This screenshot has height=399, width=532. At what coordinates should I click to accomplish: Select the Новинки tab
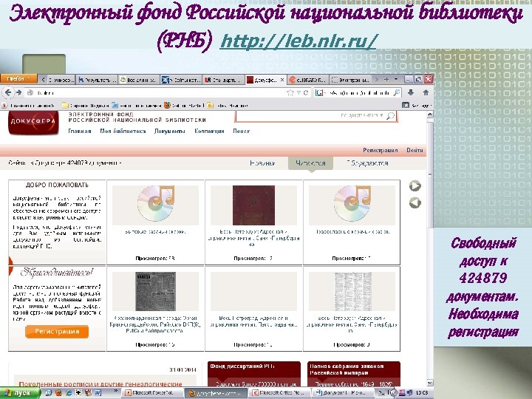point(262,163)
